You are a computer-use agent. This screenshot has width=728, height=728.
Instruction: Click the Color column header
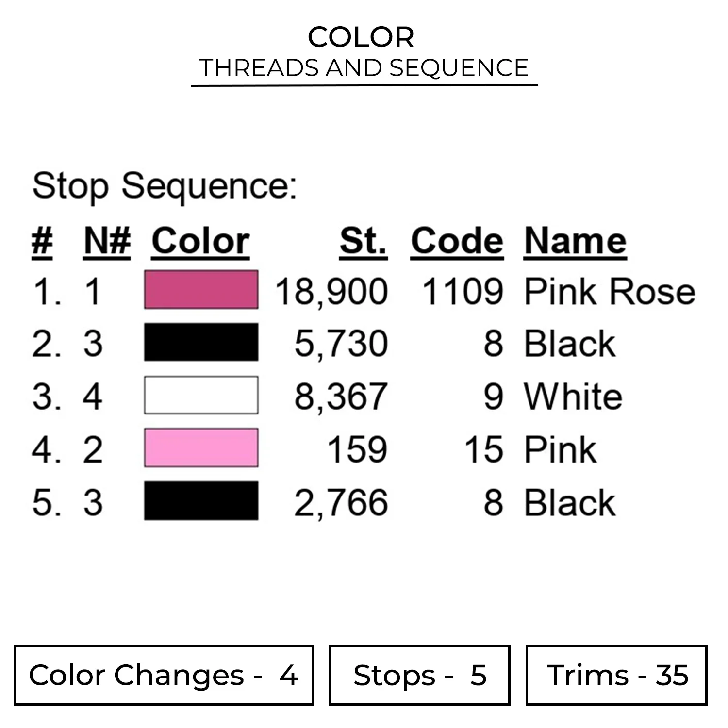(x=200, y=241)
